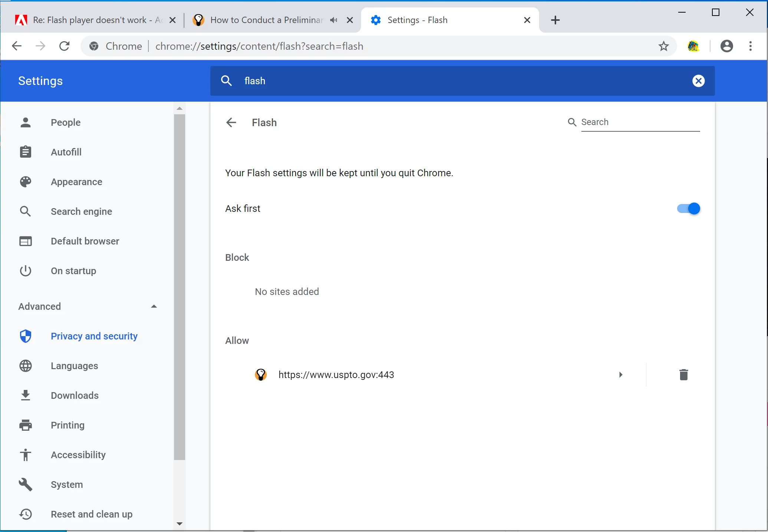Collapse the Advanced settings section
Image resolution: width=768 pixels, height=532 pixels.
(x=154, y=306)
